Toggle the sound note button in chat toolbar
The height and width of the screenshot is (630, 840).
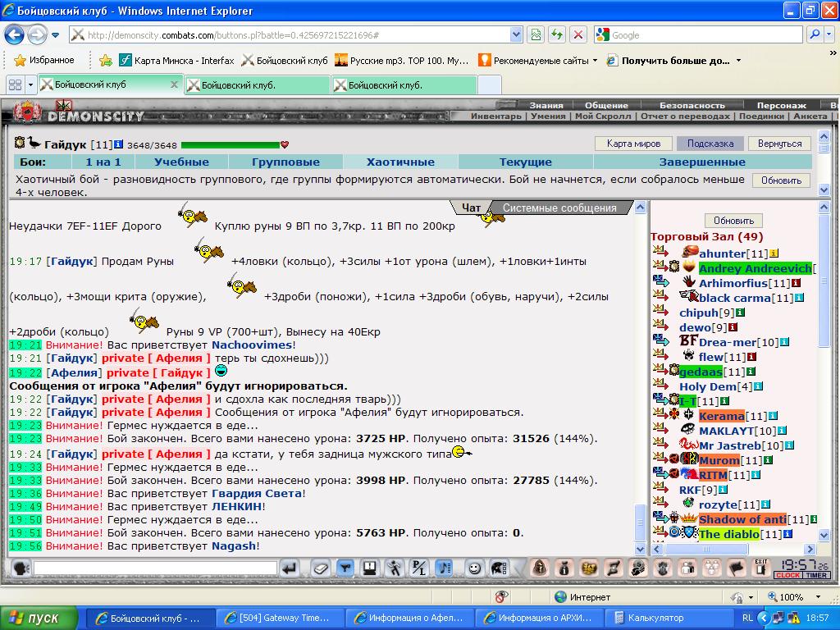click(x=444, y=568)
